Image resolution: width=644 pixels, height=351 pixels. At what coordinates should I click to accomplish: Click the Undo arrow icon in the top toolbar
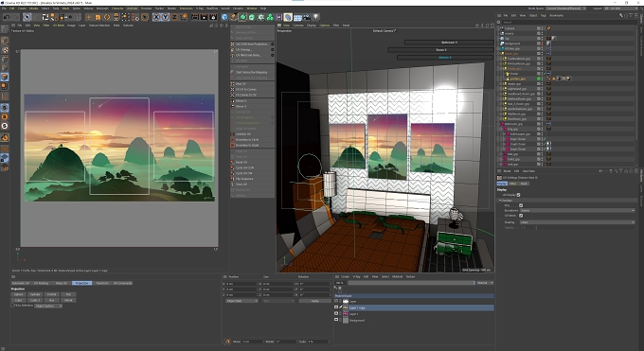(x=7, y=17)
